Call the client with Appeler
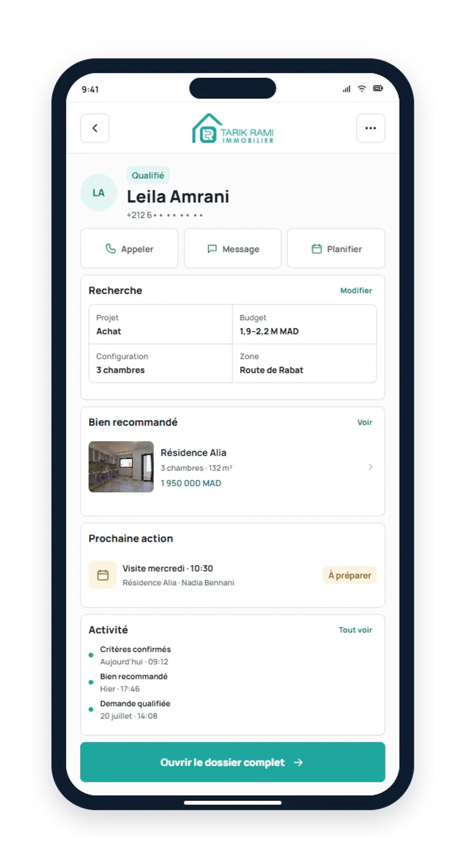465x868 pixels. pyautogui.click(x=129, y=249)
